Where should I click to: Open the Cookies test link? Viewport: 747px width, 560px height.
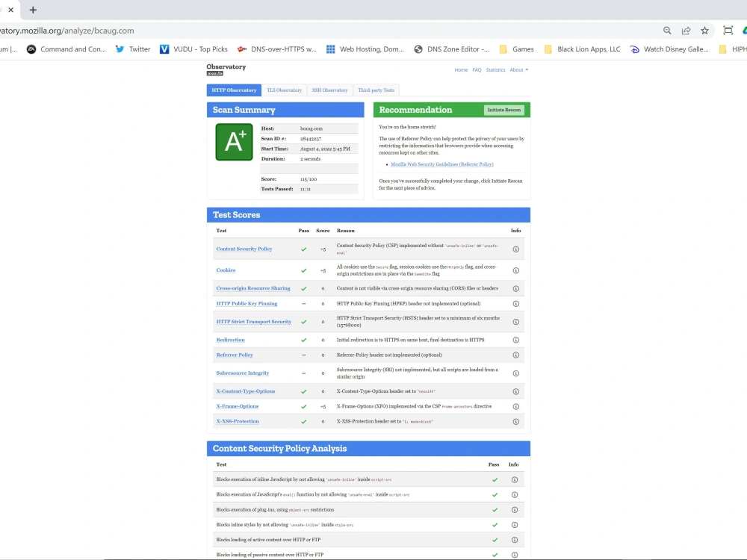(x=226, y=270)
